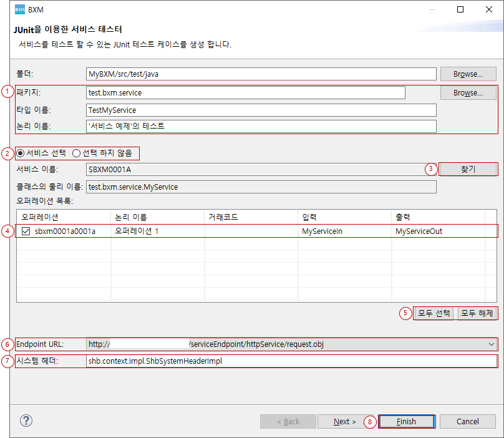This screenshot has height=438, width=504.
Task: Select the 선택 하지 않음 radio button
Action: tap(76, 153)
